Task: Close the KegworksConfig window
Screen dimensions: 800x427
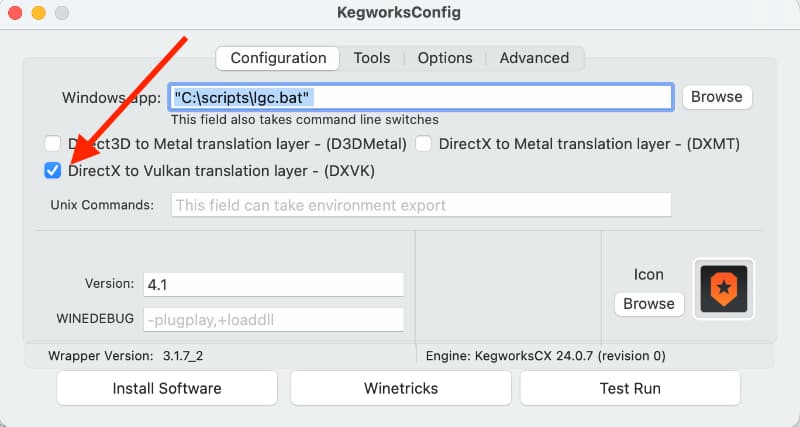Action: (15, 13)
